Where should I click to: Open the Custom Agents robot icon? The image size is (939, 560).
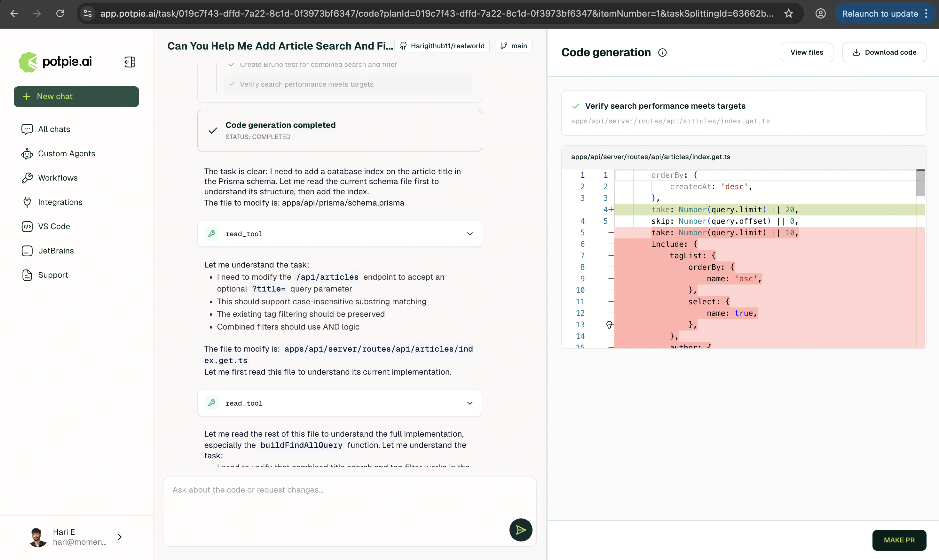tap(27, 154)
